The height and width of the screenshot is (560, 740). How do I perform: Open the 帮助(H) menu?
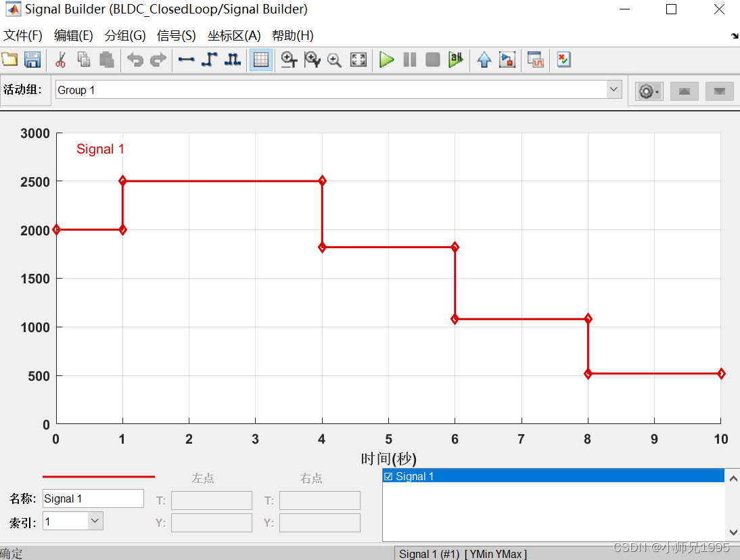click(x=293, y=35)
